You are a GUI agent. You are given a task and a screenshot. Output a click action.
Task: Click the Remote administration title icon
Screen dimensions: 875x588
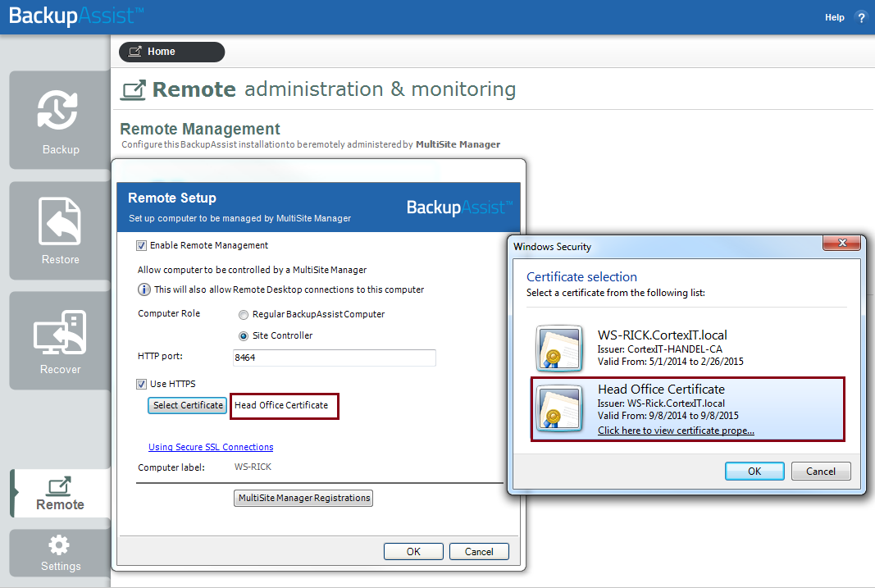pos(134,90)
